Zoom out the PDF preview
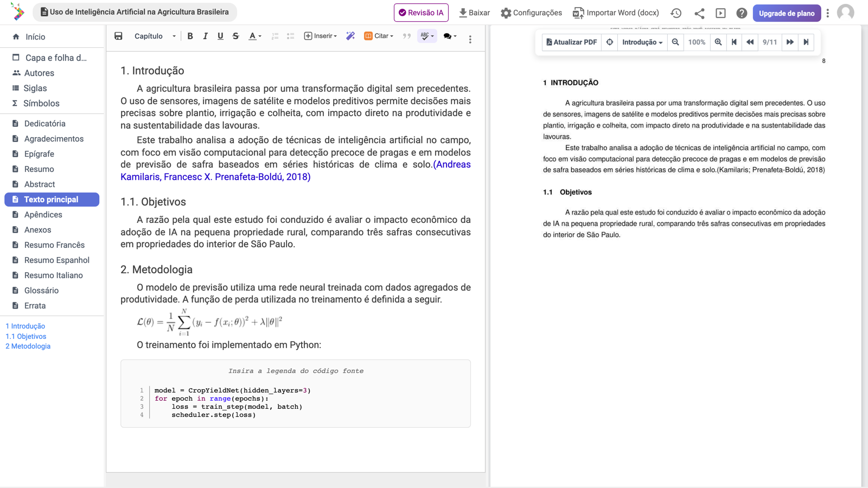Screen dimensions: 868x488 click(x=675, y=42)
